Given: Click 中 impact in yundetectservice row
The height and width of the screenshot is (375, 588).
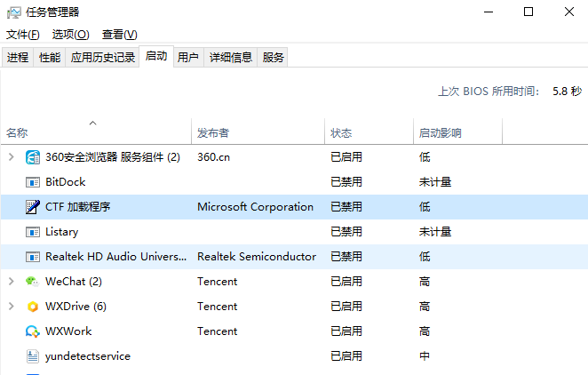Looking at the screenshot, I should tap(425, 356).
